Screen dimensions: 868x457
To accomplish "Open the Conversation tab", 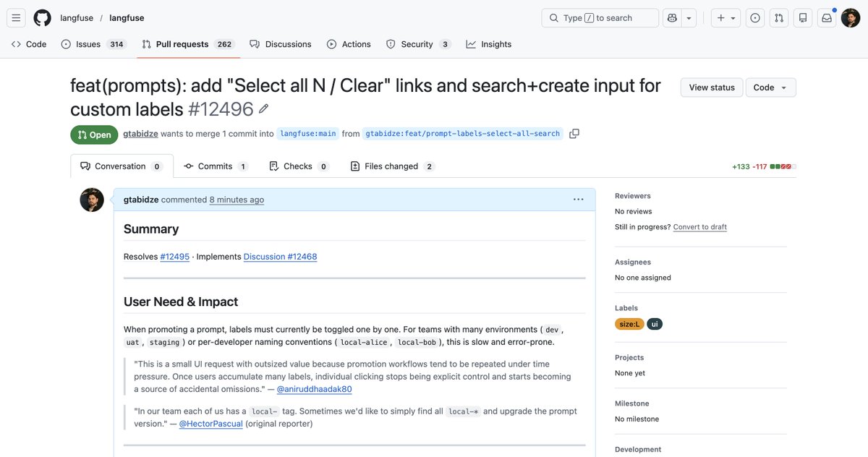I will (x=122, y=166).
